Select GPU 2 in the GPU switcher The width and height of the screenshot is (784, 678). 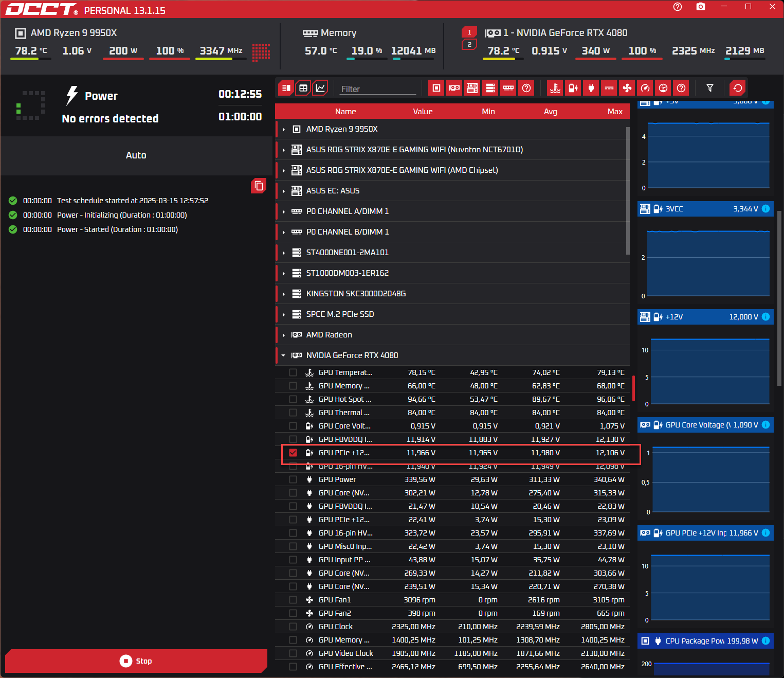[469, 45]
